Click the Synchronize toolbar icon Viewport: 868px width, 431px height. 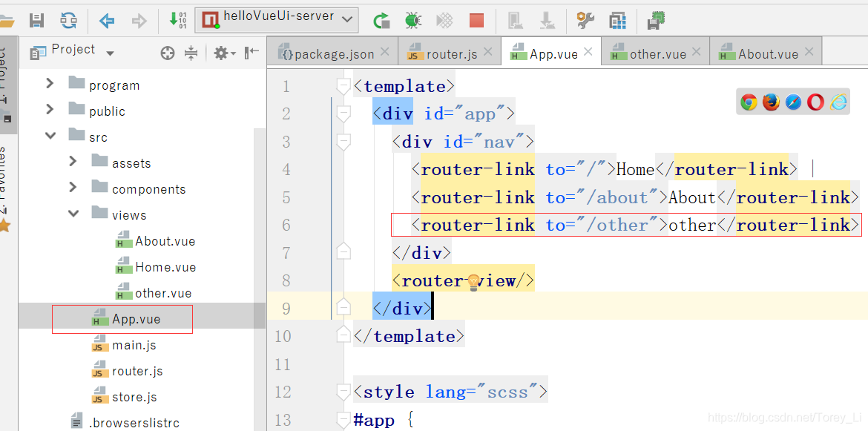[x=68, y=21]
